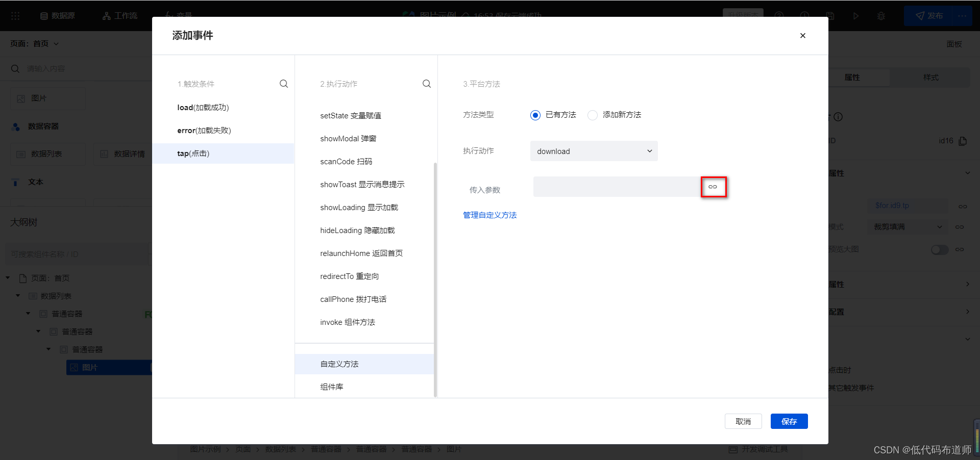980x460 pixels.
Task: Click the 保存 button
Action: (789, 421)
